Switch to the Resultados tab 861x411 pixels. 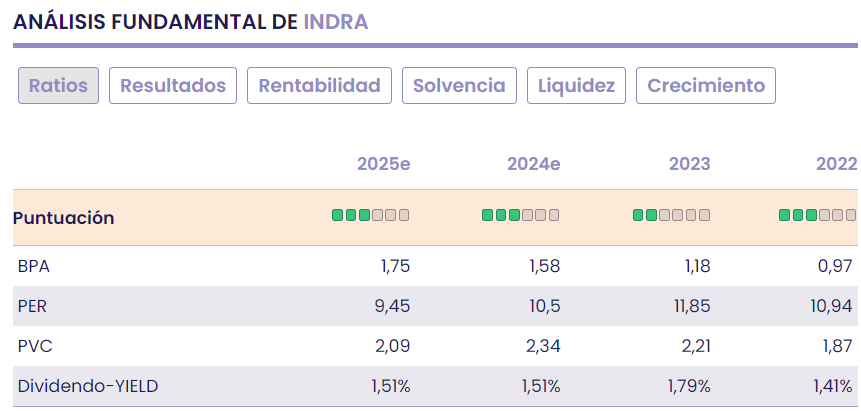[x=173, y=86]
